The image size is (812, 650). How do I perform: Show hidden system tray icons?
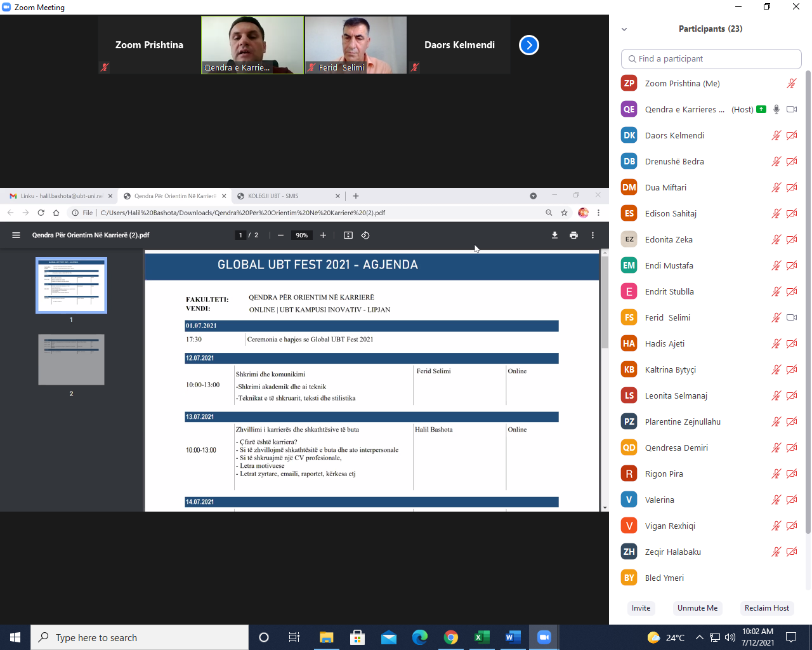[x=699, y=637]
